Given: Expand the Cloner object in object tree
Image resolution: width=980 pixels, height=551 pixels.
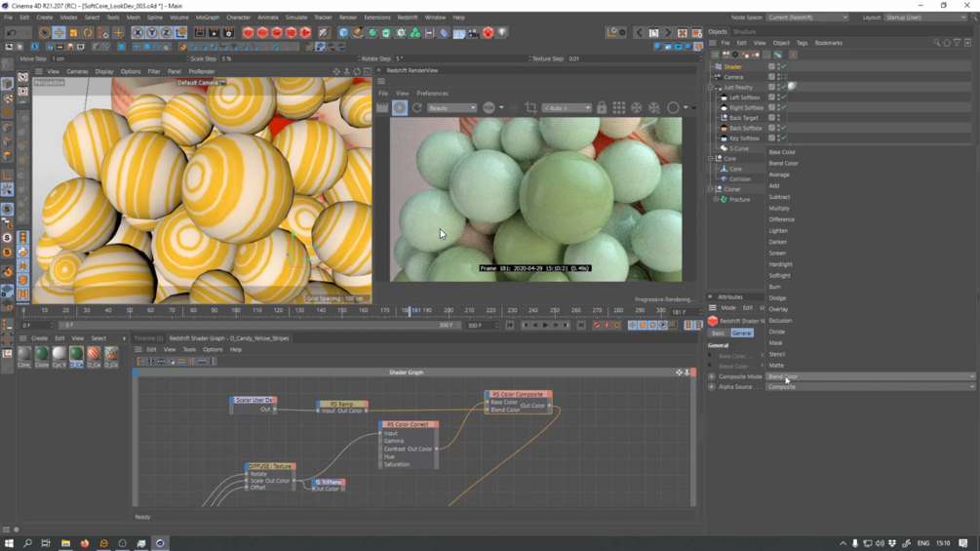Looking at the screenshot, I should (711, 189).
